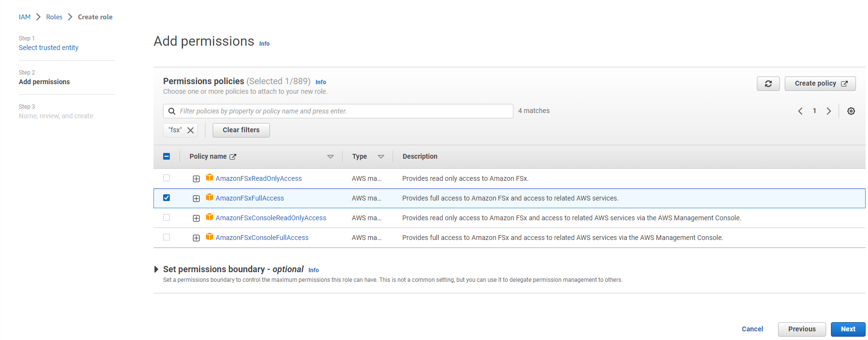Viewport: 868px width, 340px height.
Task: Uncheck the AmazonFSxFullAccess checkbox
Action: pyautogui.click(x=166, y=198)
